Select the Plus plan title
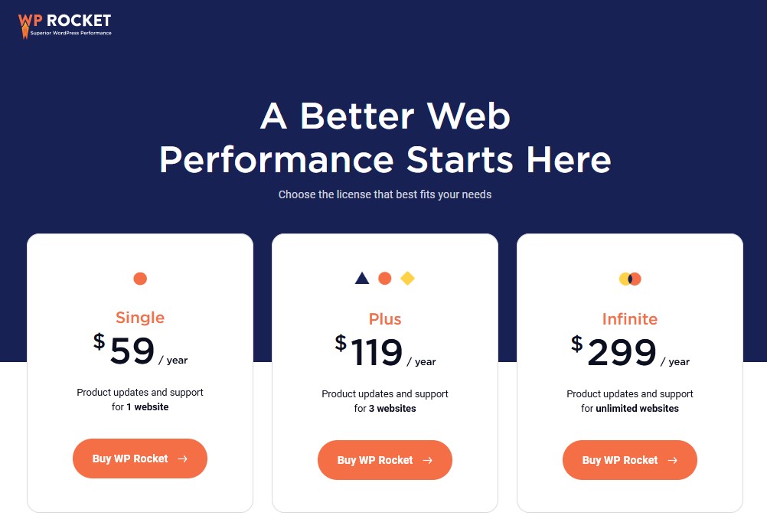This screenshot has height=532, width=767. coord(385,318)
